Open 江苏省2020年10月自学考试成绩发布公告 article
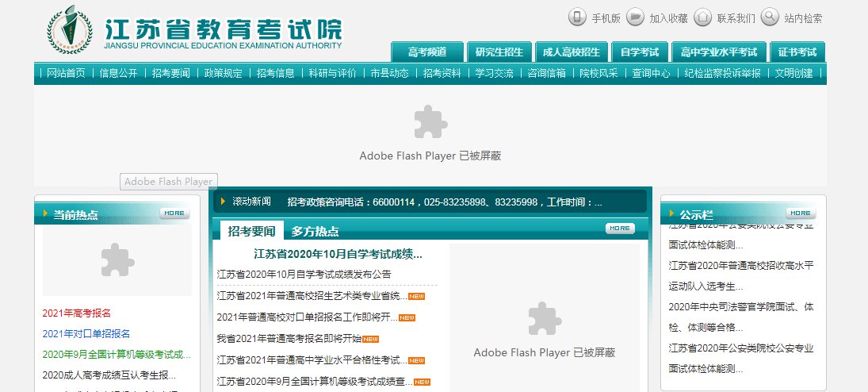Viewport: 868px width, 392px height. 304,275
